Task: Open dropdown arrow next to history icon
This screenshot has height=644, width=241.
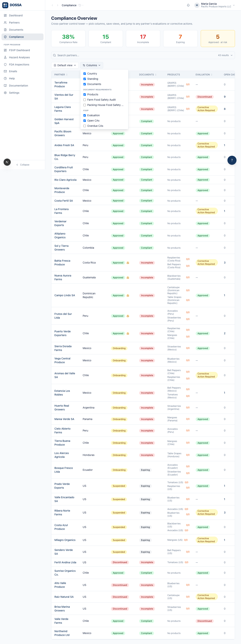Action: click(83, 5)
